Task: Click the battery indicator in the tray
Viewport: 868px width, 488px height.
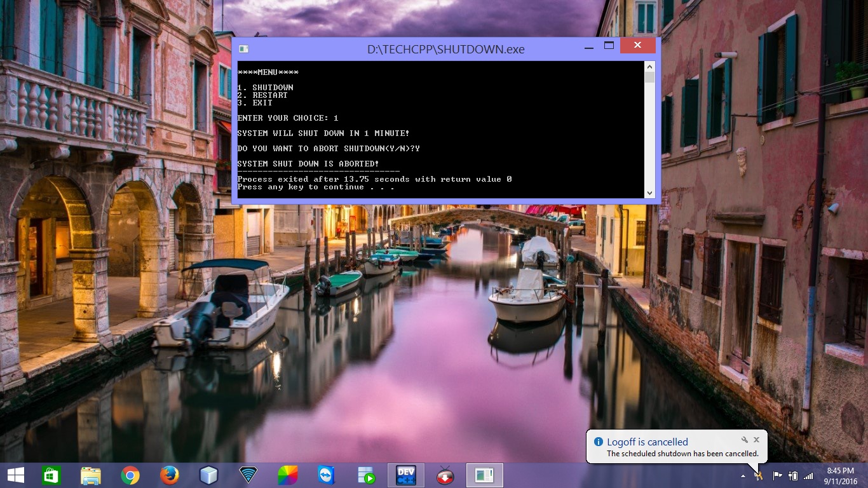Action: (x=793, y=475)
